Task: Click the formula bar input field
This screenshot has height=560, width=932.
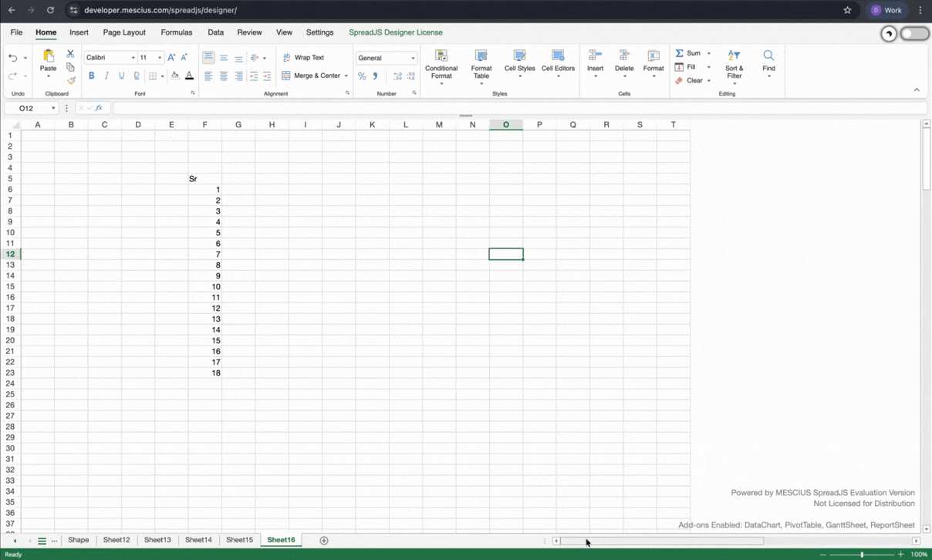Action: [x=517, y=108]
